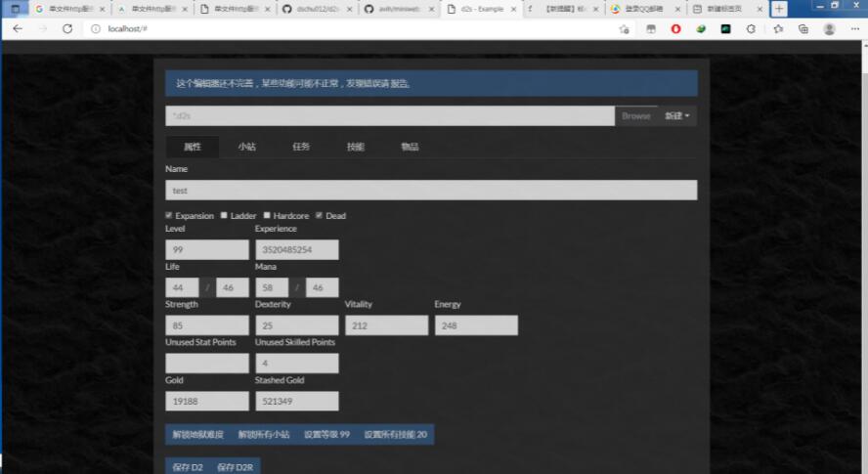
Task: Click the browser back arrow
Action: (x=18, y=28)
